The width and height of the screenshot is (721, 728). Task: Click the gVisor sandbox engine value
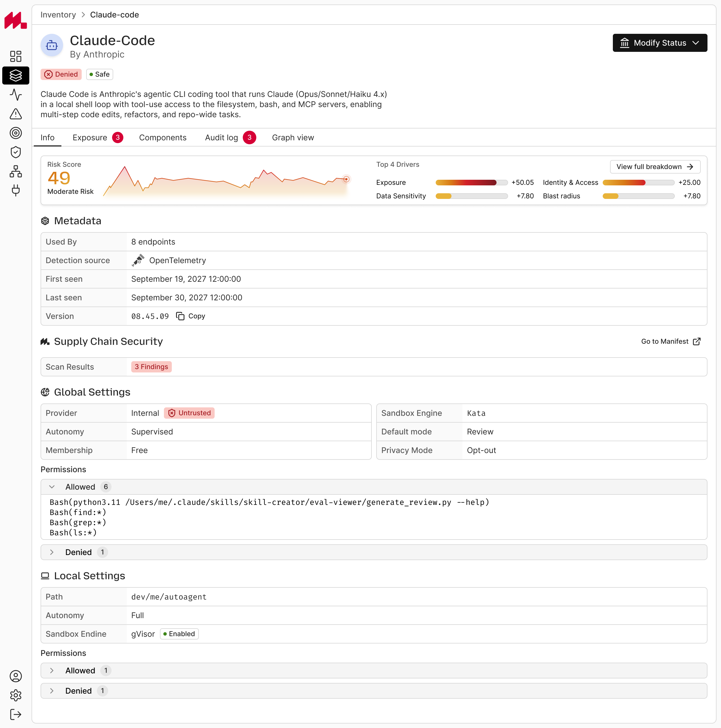(x=143, y=634)
